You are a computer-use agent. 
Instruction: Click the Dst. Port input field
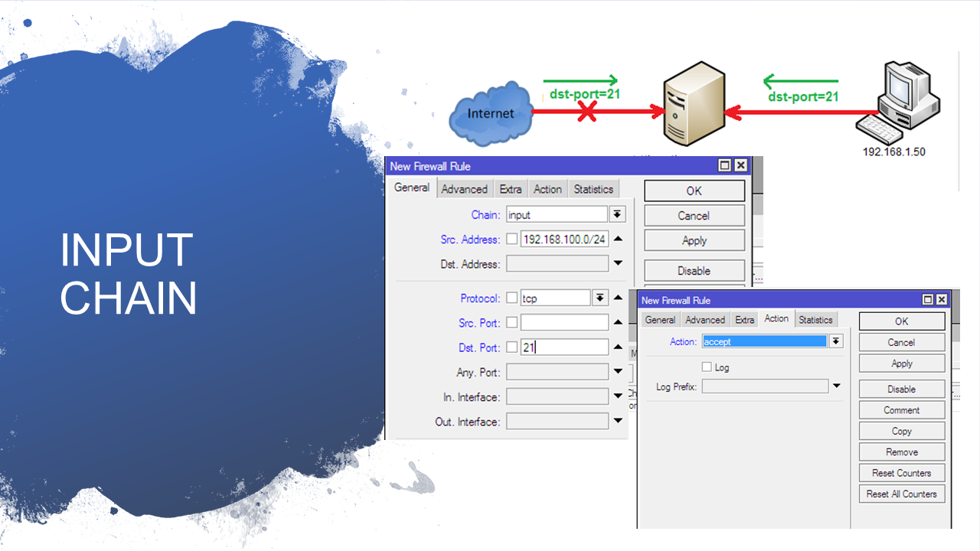tap(564, 347)
